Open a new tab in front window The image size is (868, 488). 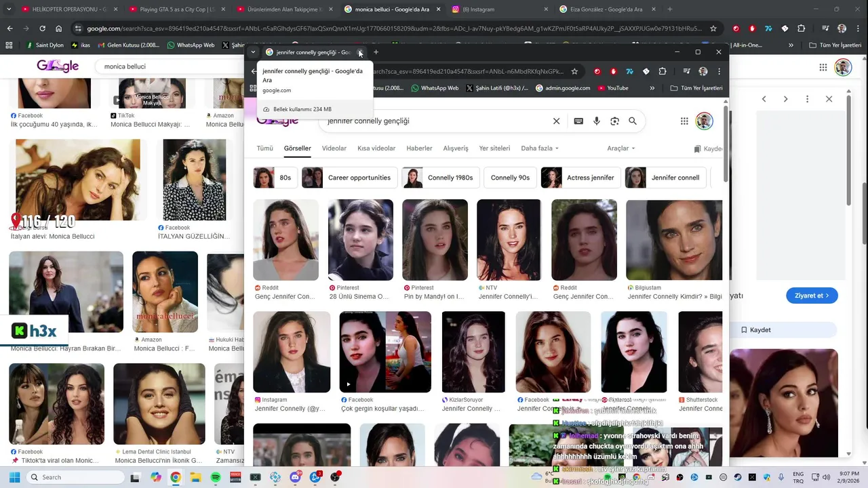[x=376, y=52]
